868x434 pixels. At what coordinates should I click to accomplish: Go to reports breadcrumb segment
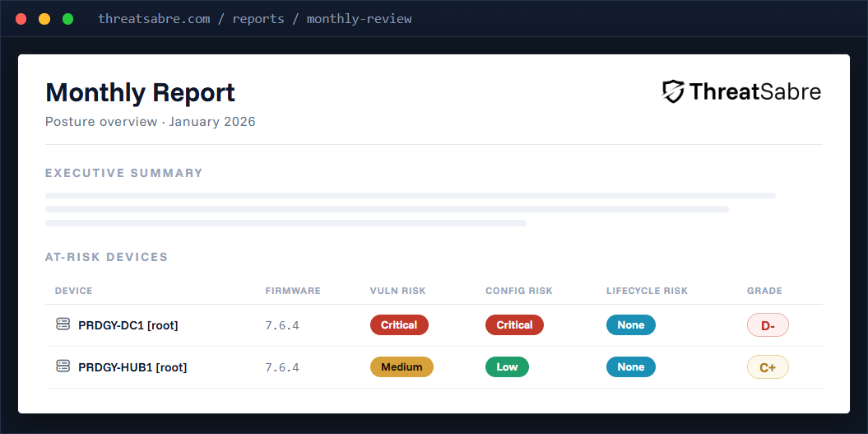click(x=258, y=19)
